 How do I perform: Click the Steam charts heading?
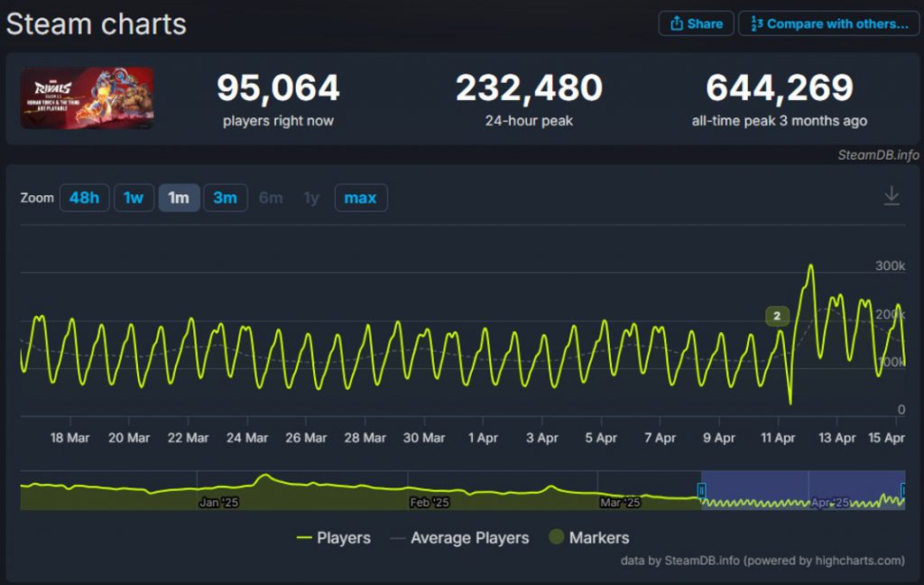96,24
